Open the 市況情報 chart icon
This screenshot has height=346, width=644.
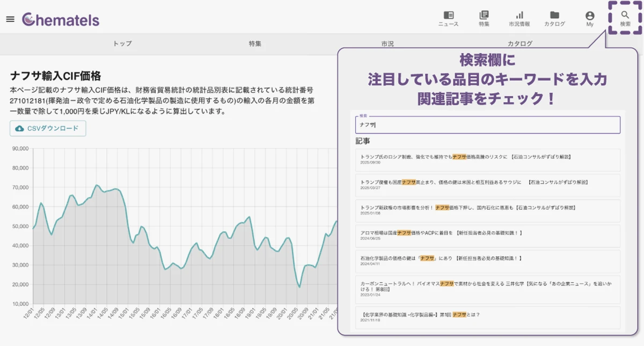[519, 19]
